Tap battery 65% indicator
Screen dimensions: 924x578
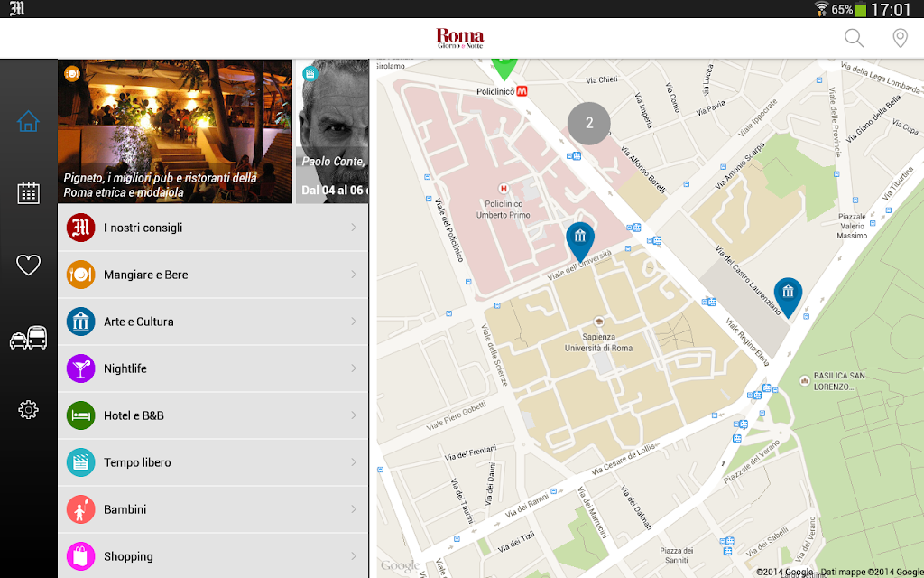click(x=849, y=9)
